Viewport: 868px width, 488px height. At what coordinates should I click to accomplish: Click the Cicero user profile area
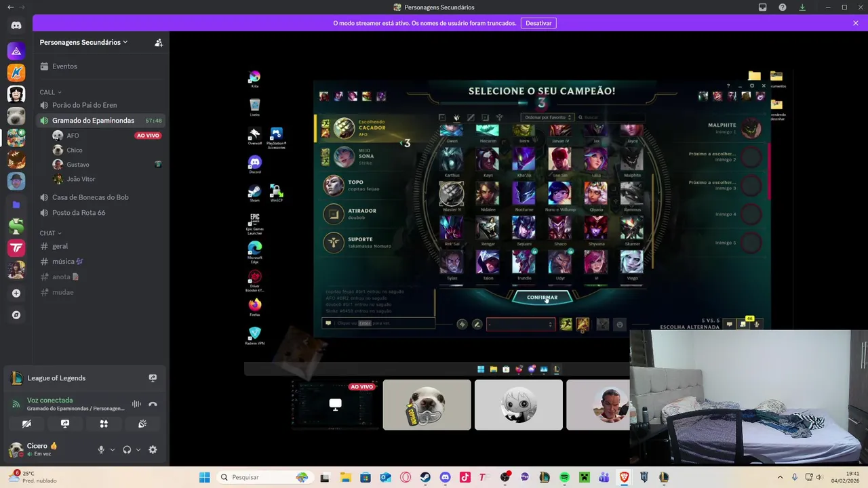point(47,449)
